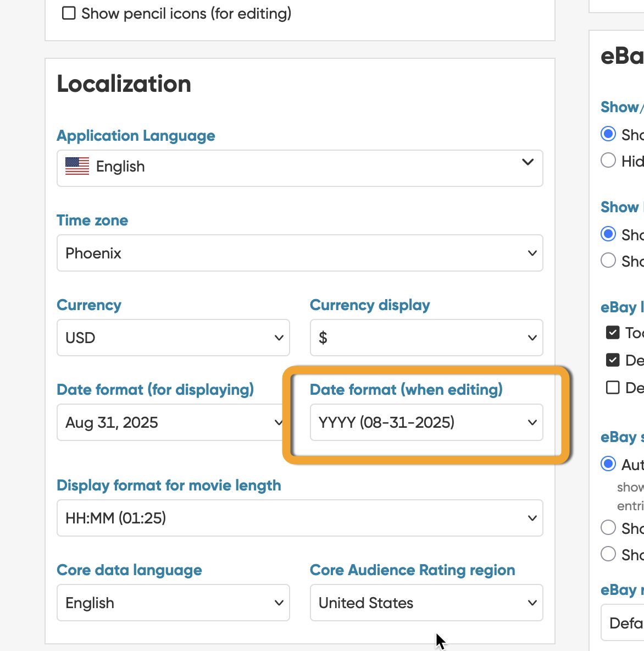The height and width of the screenshot is (651, 644).
Task: Select the 'Aut' radio button option
Action: [608, 464]
